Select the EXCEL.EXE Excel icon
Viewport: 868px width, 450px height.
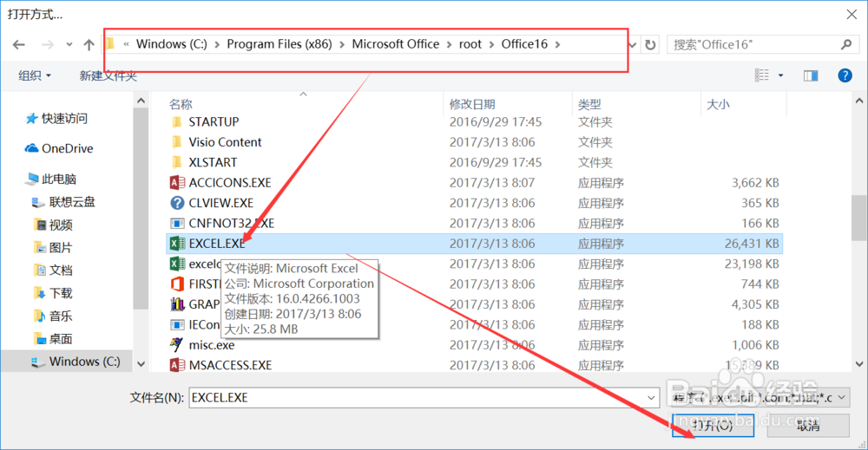(177, 244)
